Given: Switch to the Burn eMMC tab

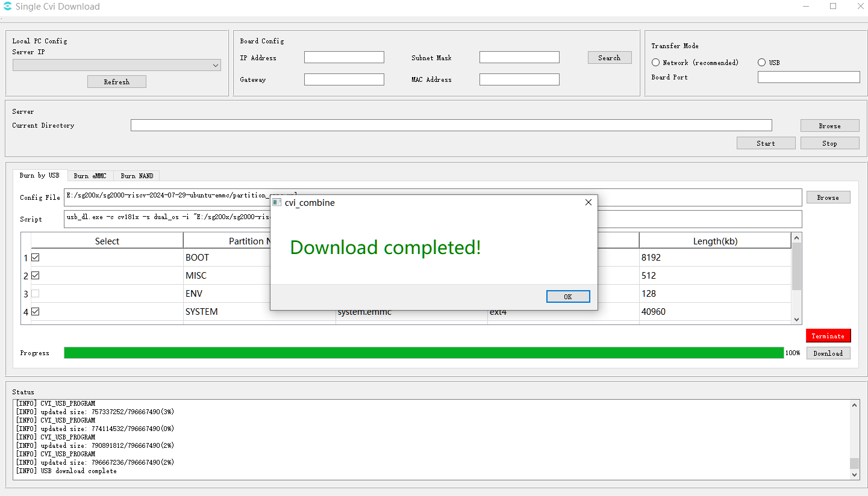Looking at the screenshot, I should (90, 176).
